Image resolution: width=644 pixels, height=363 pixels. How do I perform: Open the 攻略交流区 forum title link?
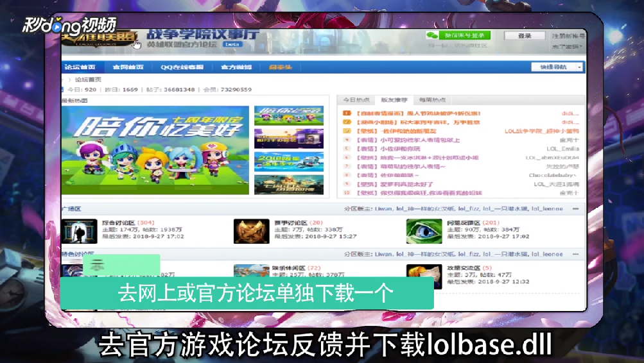(464, 268)
